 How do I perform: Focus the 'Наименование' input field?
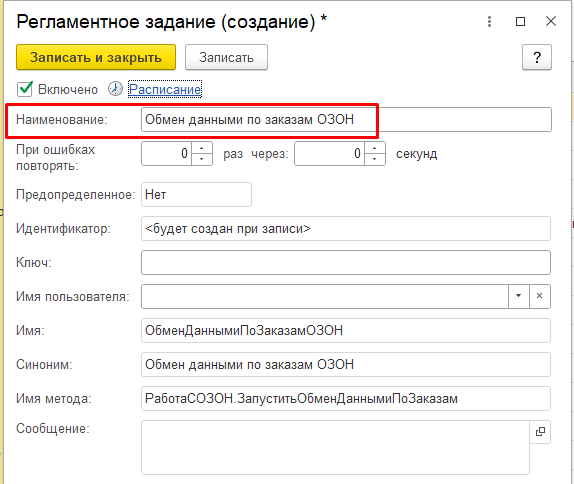[346, 119]
